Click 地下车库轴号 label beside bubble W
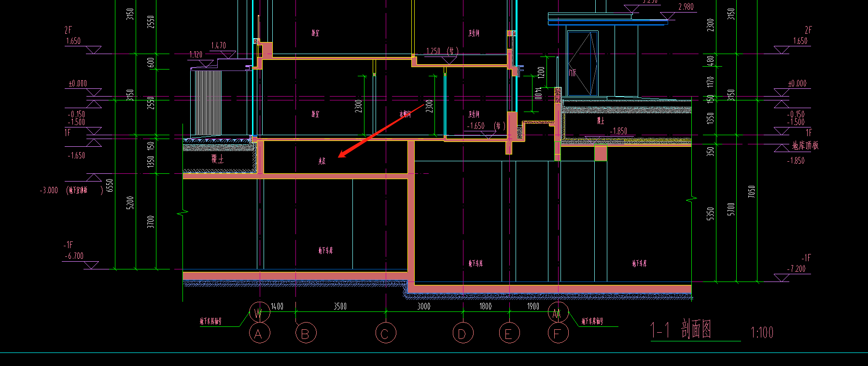The height and width of the screenshot is (366, 868). [x=211, y=321]
